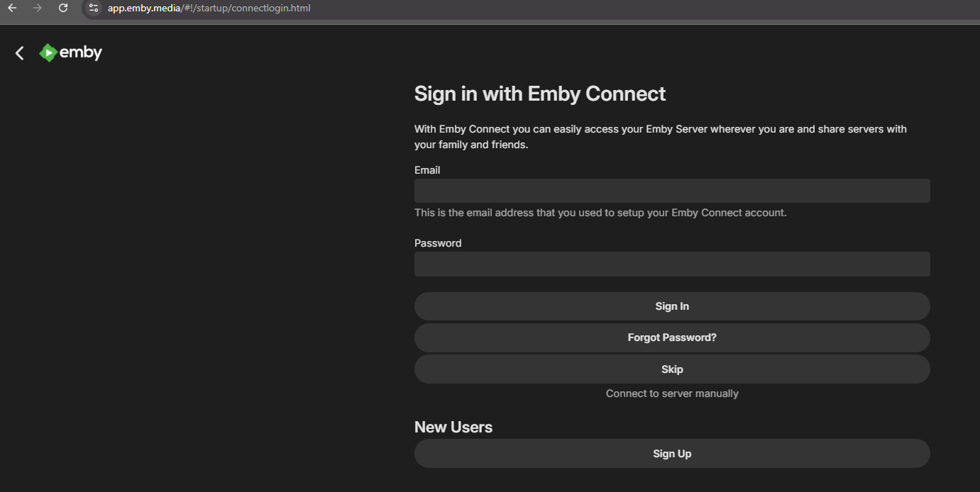Focus the address bar URL
The width and height of the screenshot is (980, 492).
[x=209, y=8]
